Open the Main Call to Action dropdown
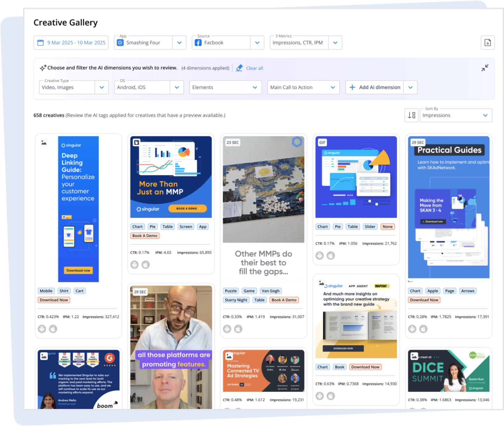Image resolution: width=504 pixels, height=426 pixels. (303, 87)
